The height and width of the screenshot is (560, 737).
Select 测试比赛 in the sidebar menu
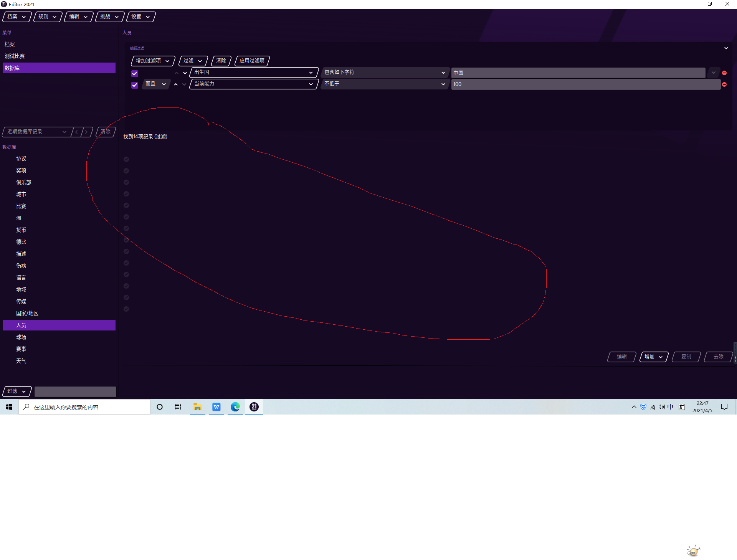pyautogui.click(x=59, y=56)
